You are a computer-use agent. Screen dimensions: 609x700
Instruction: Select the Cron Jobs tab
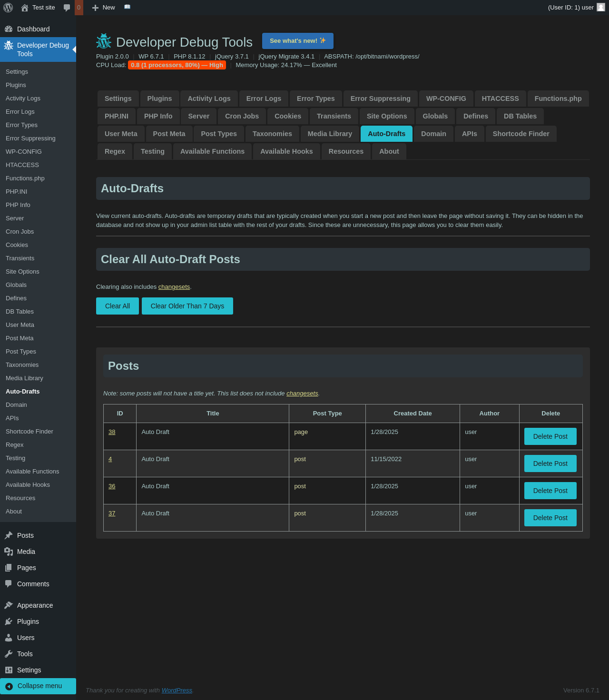point(242,116)
